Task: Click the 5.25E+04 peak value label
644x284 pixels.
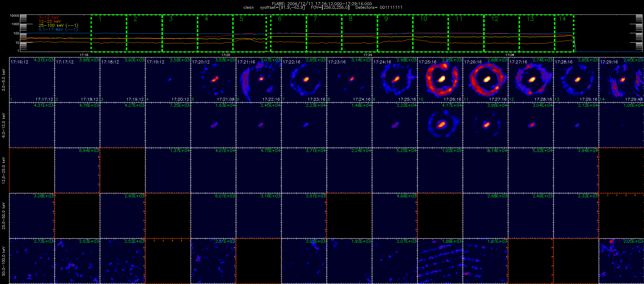Action: [406, 151]
